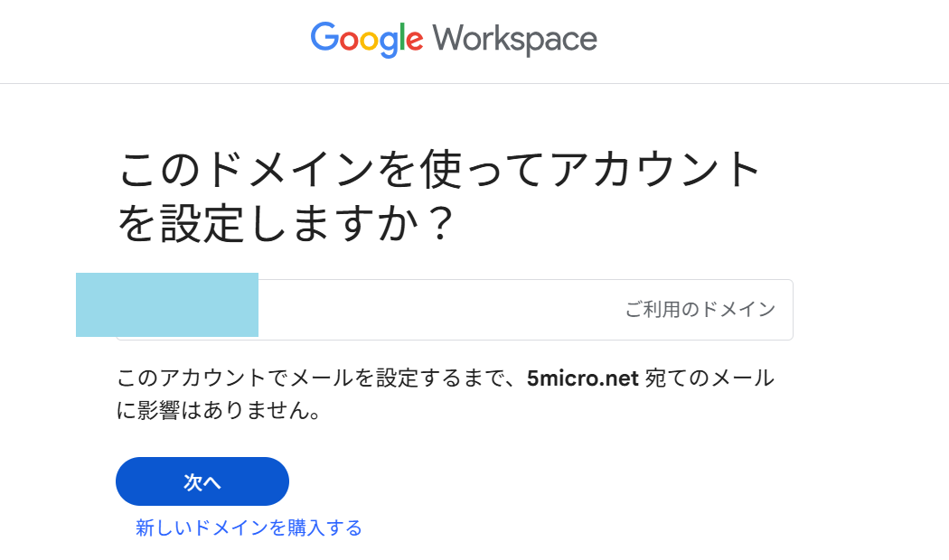The height and width of the screenshot is (560, 949).
Task: Click the blue capital G in the logo
Action: [324, 39]
